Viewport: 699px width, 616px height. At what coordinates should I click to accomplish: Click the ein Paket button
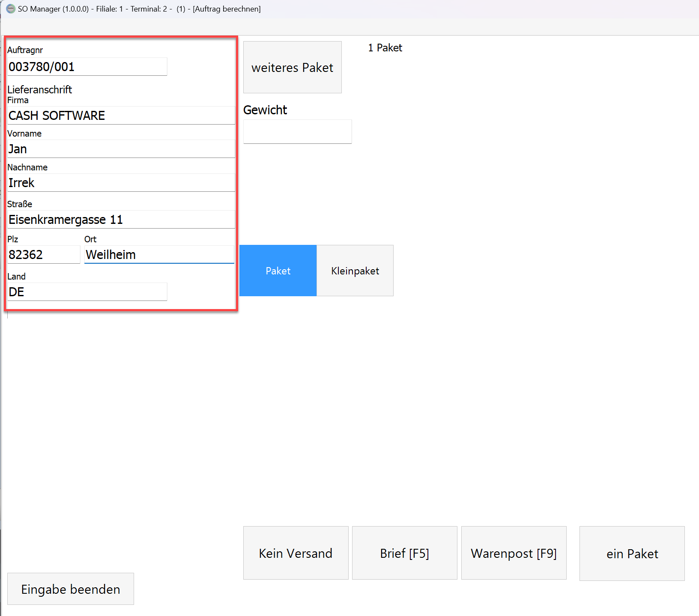[632, 554]
